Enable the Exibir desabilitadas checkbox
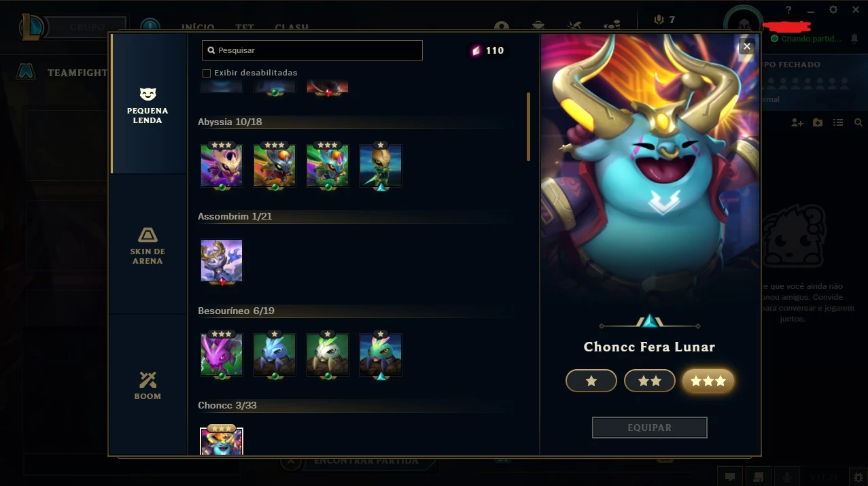Viewport: 868px width, 486px height. pos(207,73)
